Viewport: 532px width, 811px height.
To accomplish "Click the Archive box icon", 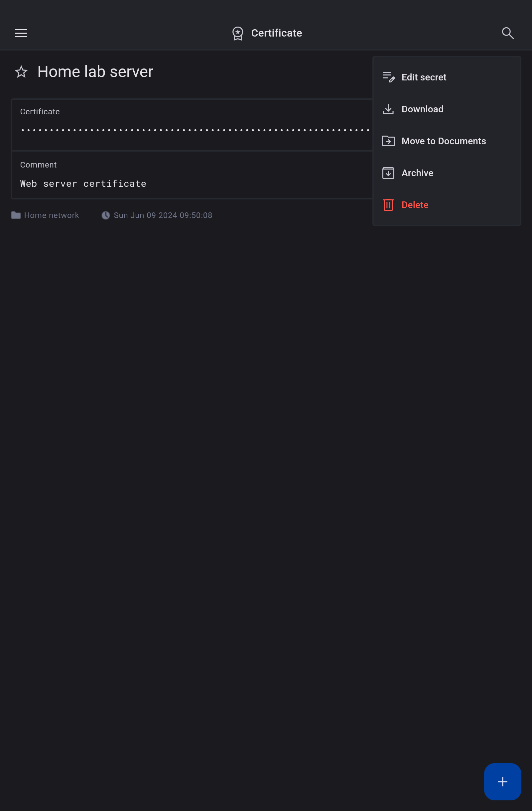I will [388, 173].
